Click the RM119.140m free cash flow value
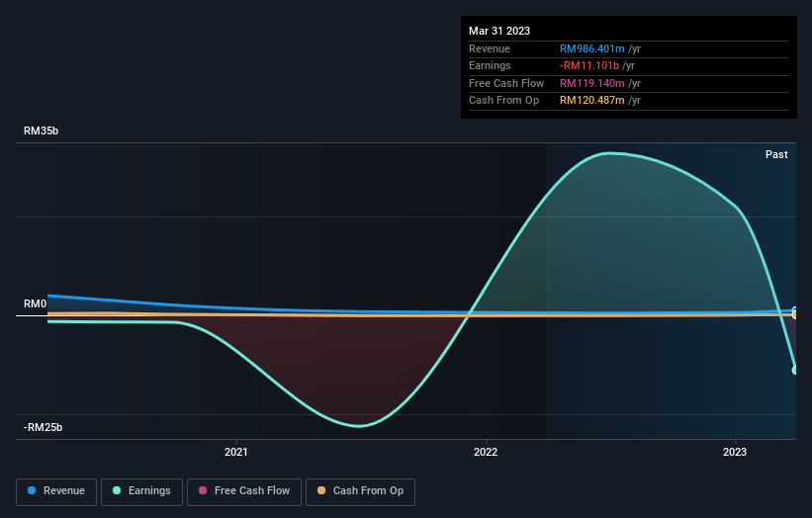This screenshot has width=812, height=518. pyautogui.click(x=591, y=83)
